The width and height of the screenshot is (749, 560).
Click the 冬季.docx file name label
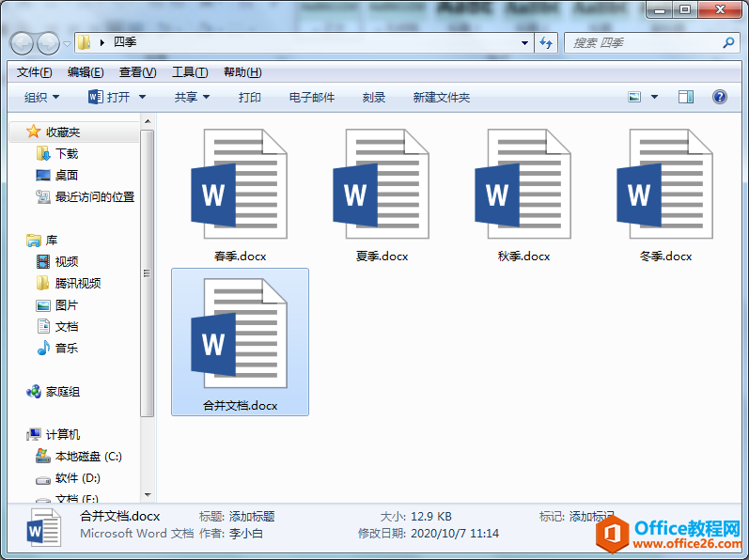pos(665,257)
